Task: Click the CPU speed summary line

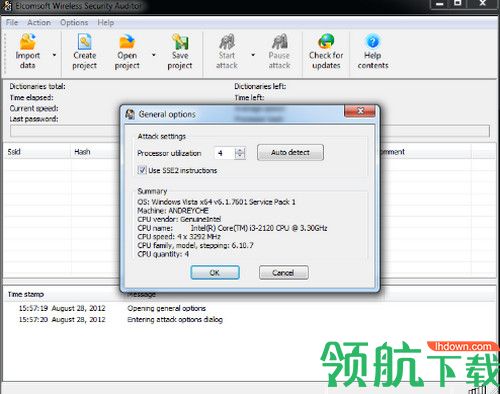Action: [179, 237]
